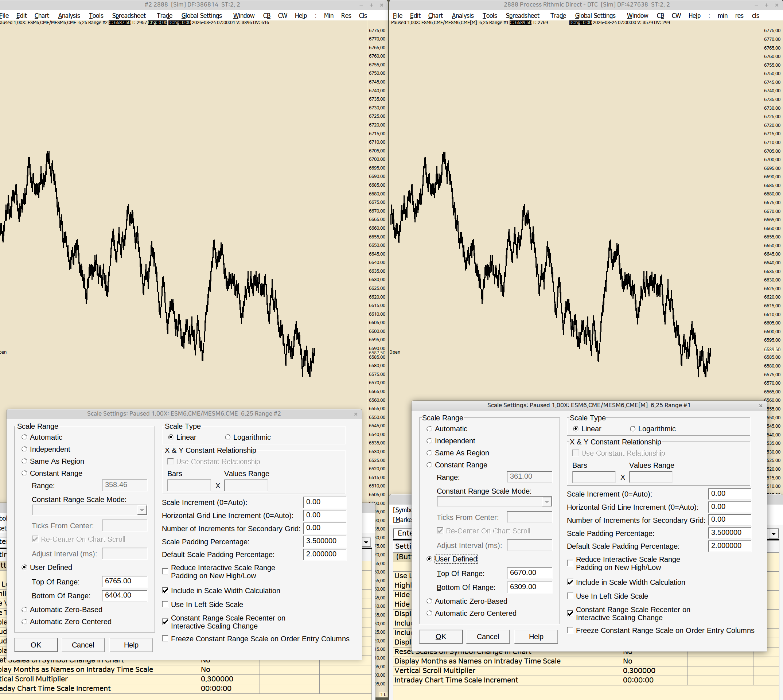Viewport: 783px width, 700px height.
Task: Select Automatic Zero-Based in left dialog
Action: tap(24, 609)
